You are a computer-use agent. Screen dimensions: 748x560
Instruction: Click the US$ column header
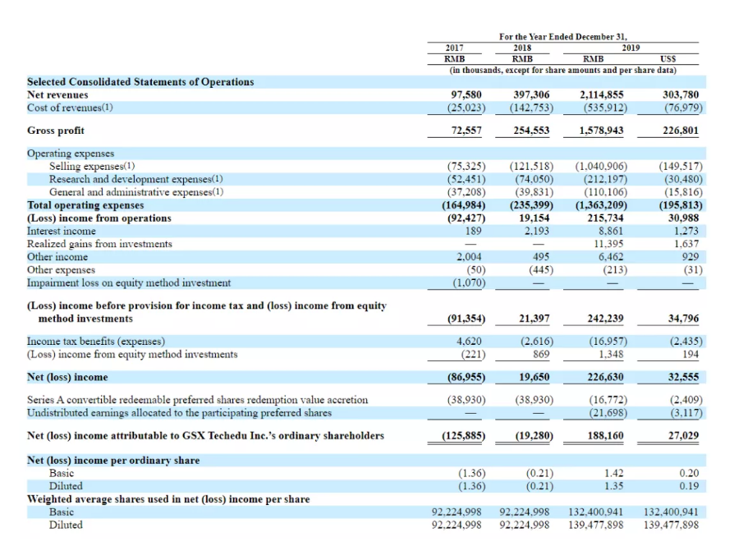pos(668,59)
